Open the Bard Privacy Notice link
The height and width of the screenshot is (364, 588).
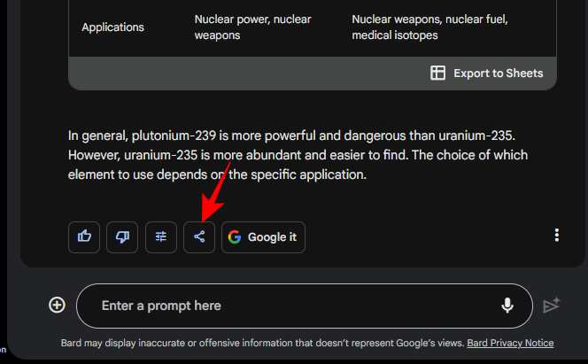[510, 343]
